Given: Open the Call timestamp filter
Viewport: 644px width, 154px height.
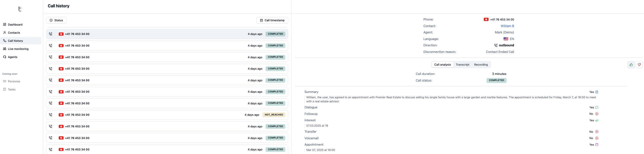Looking at the screenshot, I should 272,20.
